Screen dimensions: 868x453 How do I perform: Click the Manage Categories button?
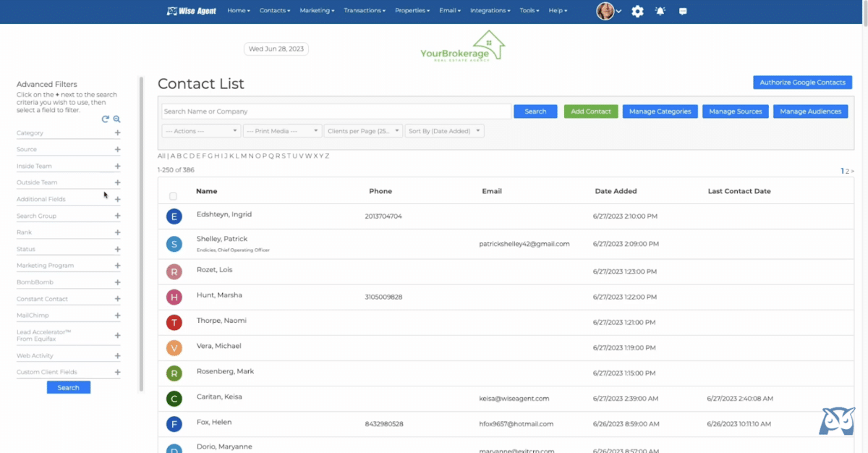(660, 111)
